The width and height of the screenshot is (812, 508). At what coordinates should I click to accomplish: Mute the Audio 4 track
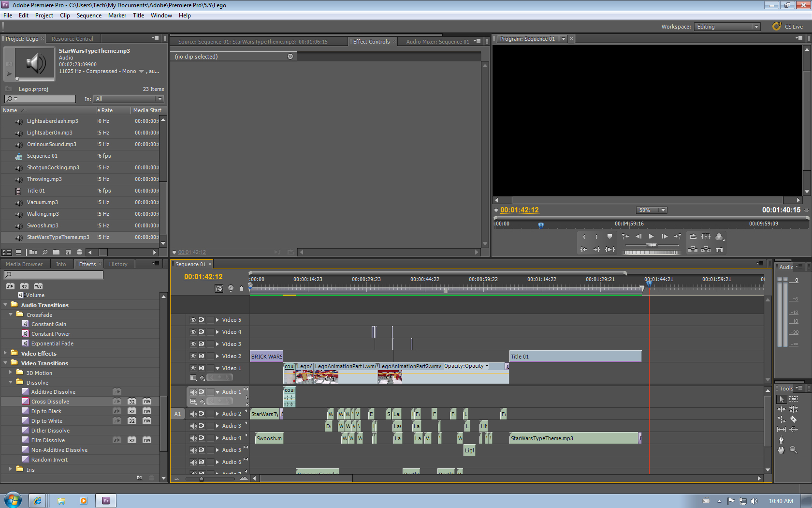[193, 438]
